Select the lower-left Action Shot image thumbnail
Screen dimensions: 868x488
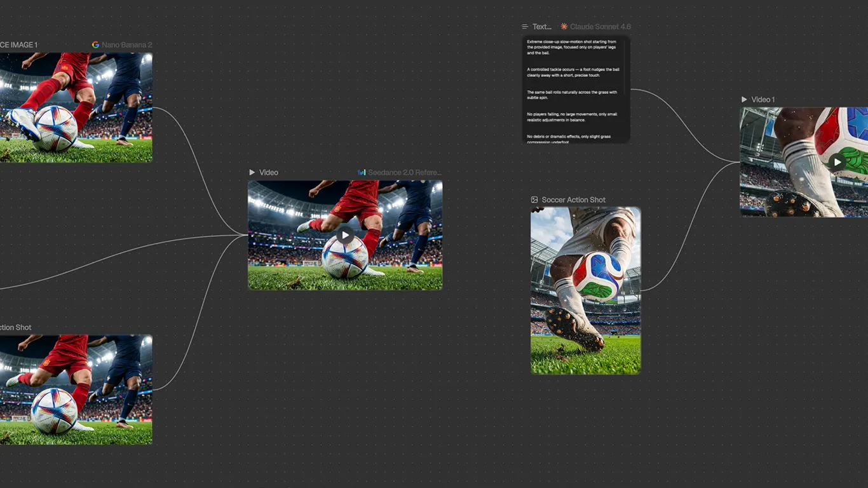pyautogui.click(x=76, y=390)
